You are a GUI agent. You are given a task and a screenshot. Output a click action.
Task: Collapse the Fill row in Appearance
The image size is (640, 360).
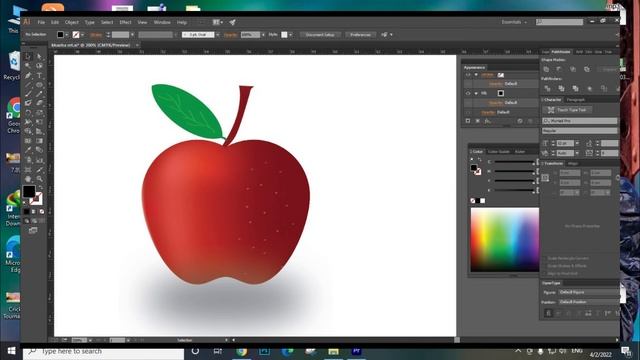476,93
